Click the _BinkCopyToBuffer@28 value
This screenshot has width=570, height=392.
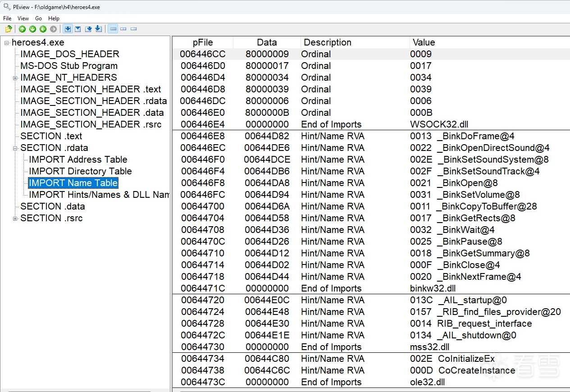[474, 206]
